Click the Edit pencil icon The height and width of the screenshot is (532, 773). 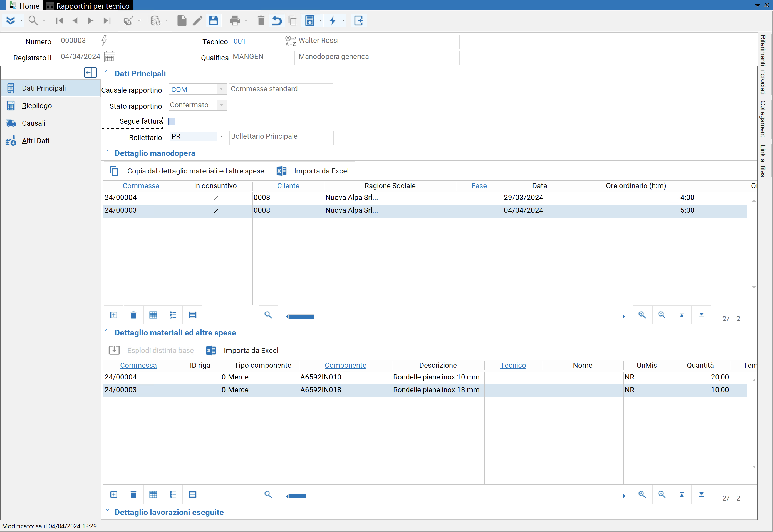(197, 21)
